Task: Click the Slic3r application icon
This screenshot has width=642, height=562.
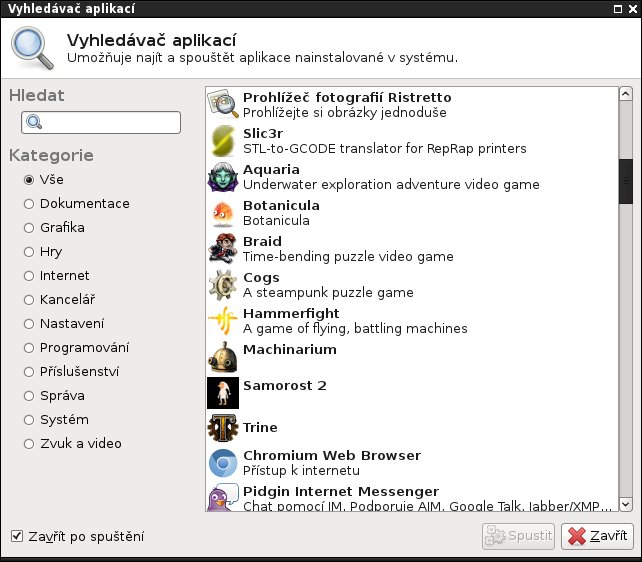Action: (x=223, y=141)
